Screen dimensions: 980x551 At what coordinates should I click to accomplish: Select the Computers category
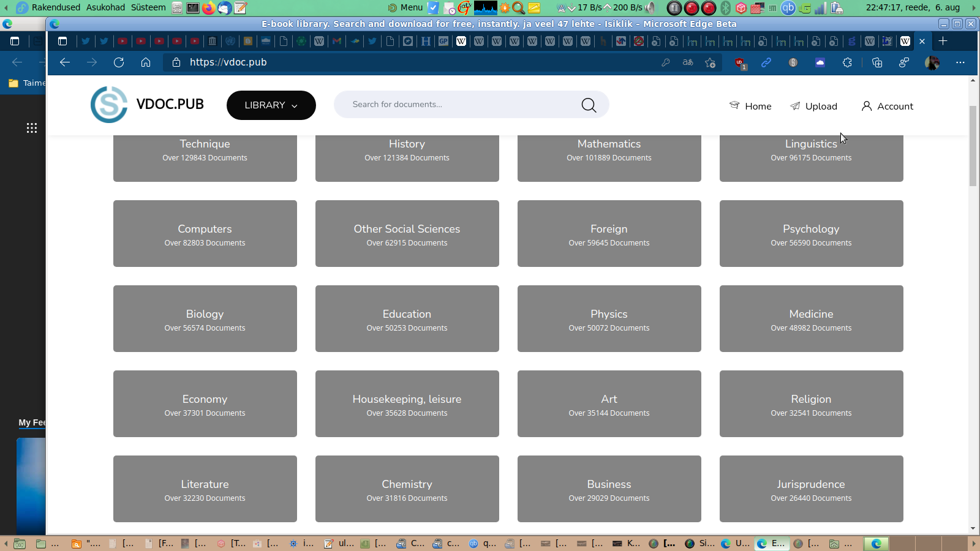[205, 234]
